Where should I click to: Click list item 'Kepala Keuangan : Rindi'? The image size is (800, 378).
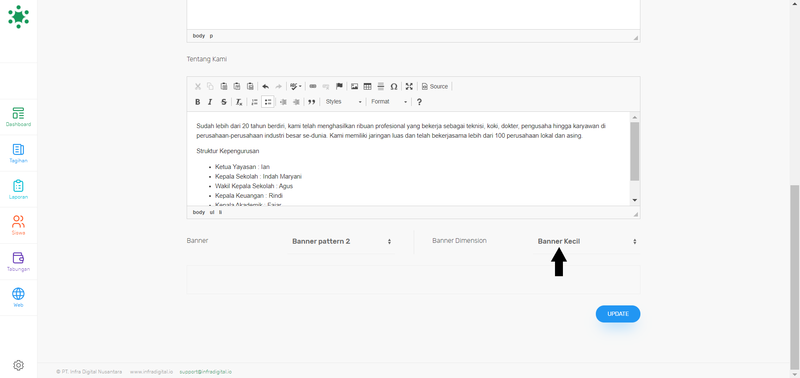pyautogui.click(x=248, y=196)
